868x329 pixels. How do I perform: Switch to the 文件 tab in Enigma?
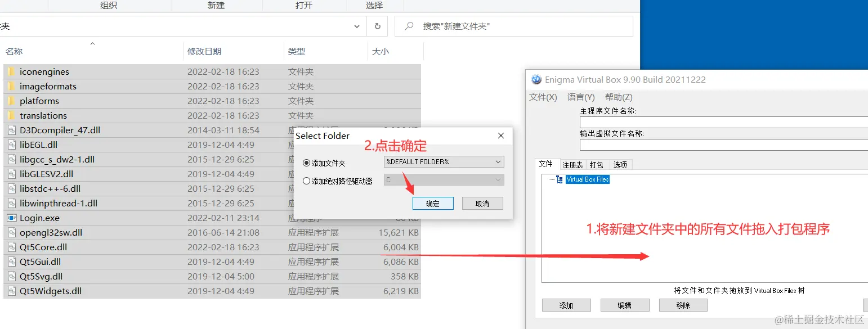[x=546, y=164]
